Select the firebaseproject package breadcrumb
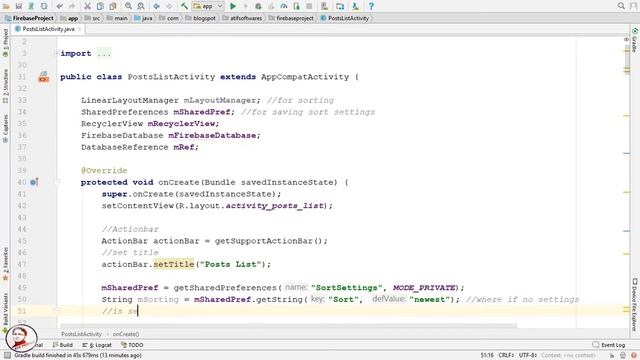640x360 pixels. (x=291, y=18)
